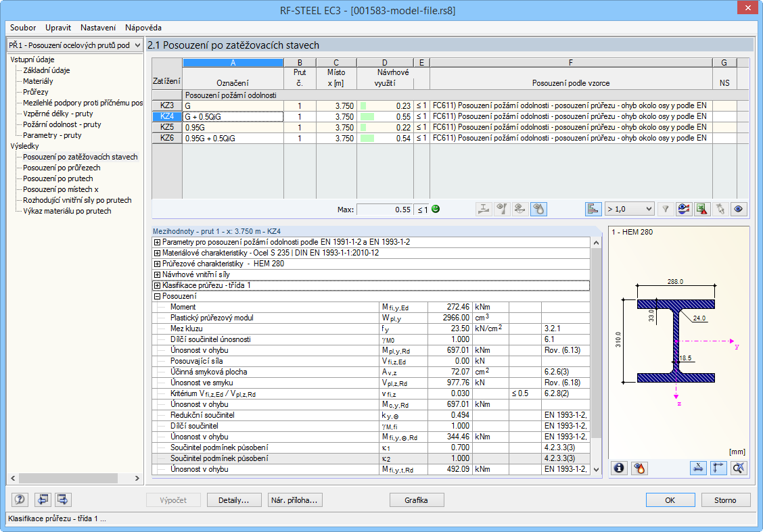
Task: Open the '> 1,0' ratio filter dropdown
Action: [x=629, y=209]
